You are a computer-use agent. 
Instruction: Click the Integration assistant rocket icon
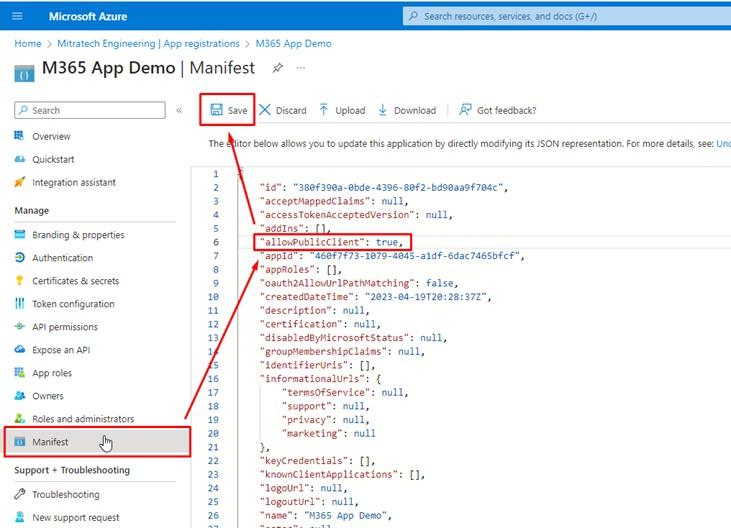point(20,182)
